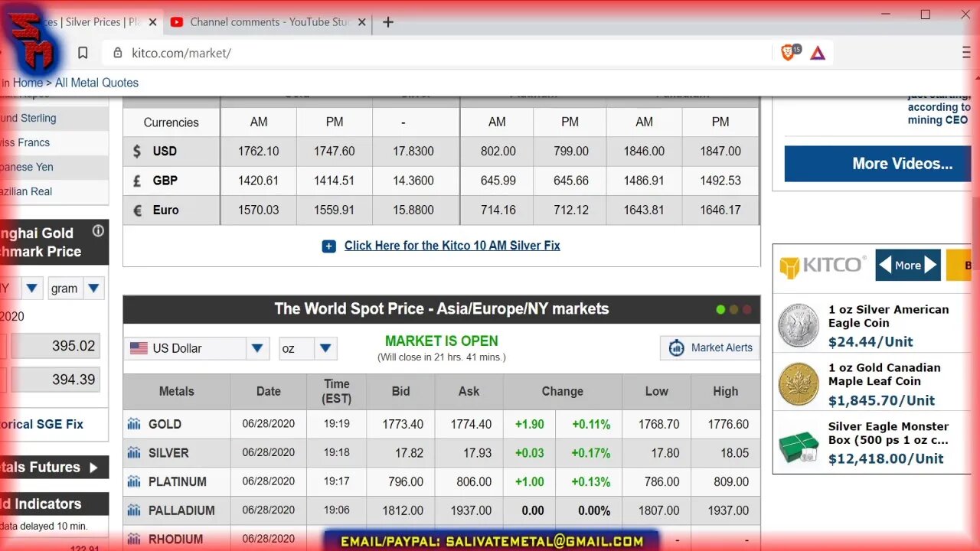Open the Brazilian Real sidebar link
This screenshot has height=551, width=980.
pos(27,191)
